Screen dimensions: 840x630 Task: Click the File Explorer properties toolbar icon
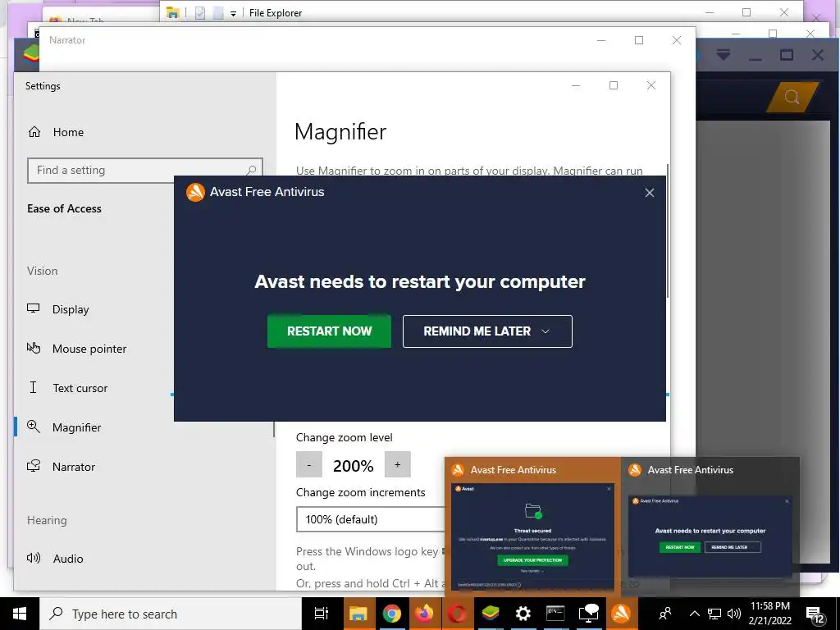point(200,13)
